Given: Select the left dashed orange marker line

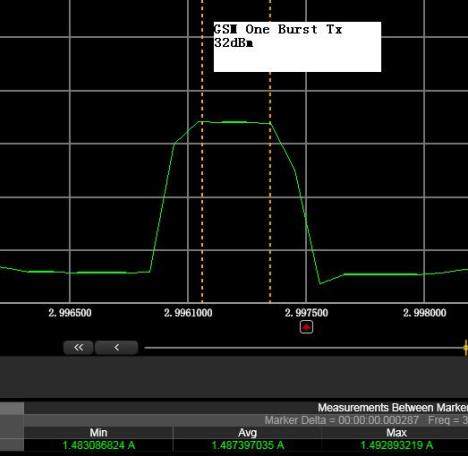Looking at the screenshot, I should coord(202,151).
